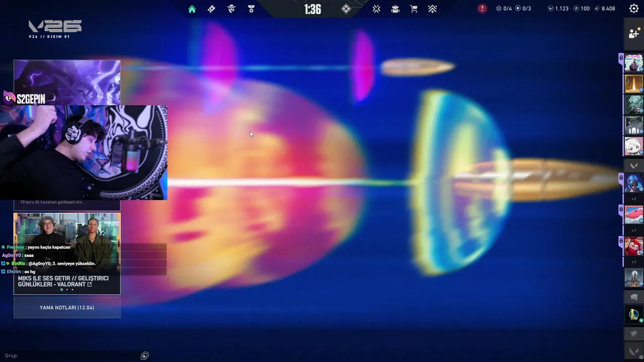Select friend with pink-haired character avatar
Screen dimensions: 644x362
coord(633,63)
